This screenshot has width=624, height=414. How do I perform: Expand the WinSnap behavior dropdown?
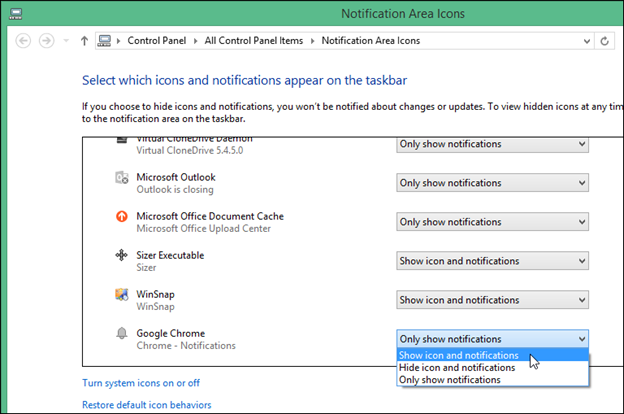(492, 300)
